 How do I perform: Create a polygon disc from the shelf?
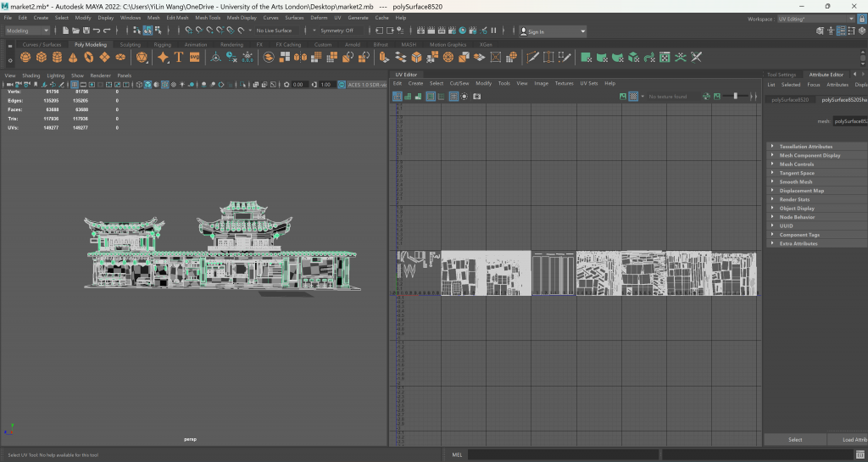(x=120, y=57)
